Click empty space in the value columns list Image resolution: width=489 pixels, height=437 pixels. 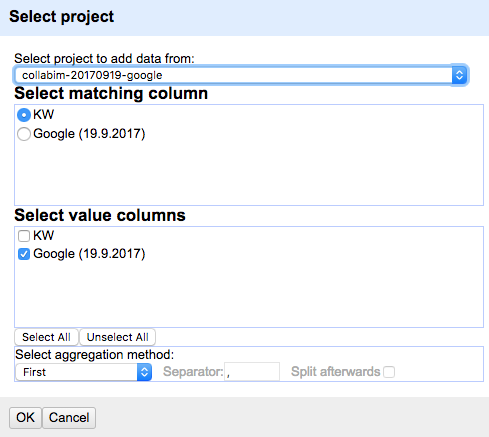pyautogui.click(x=249, y=293)
